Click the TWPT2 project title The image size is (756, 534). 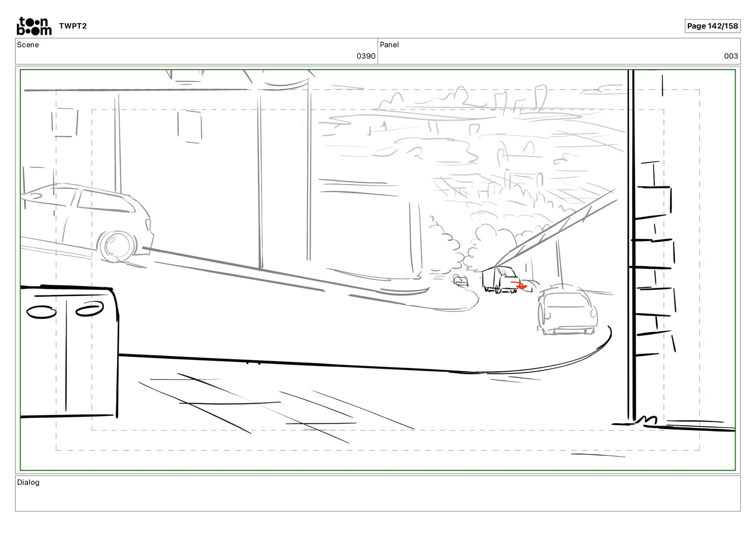click(73, 26)
